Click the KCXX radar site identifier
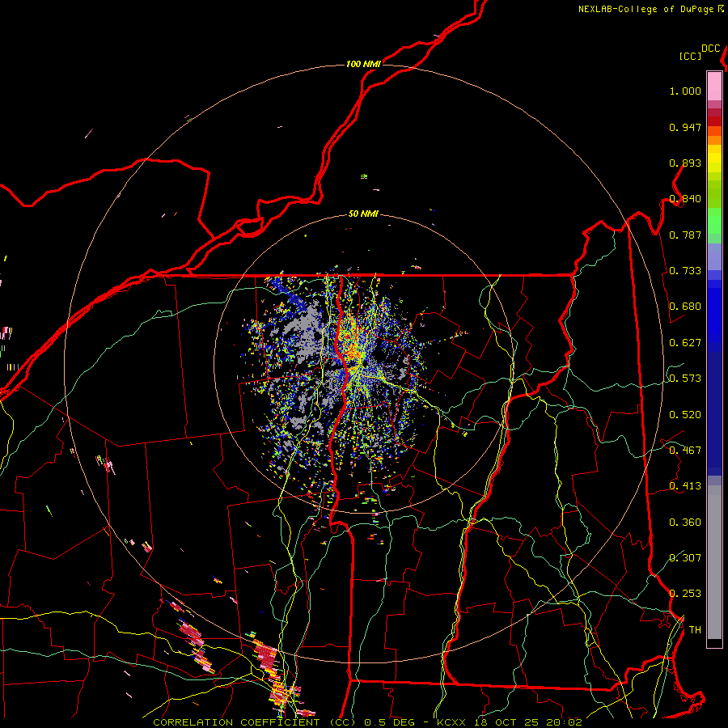Image resolution: width=728 pixels, height=728 pixels. (451, 722)
